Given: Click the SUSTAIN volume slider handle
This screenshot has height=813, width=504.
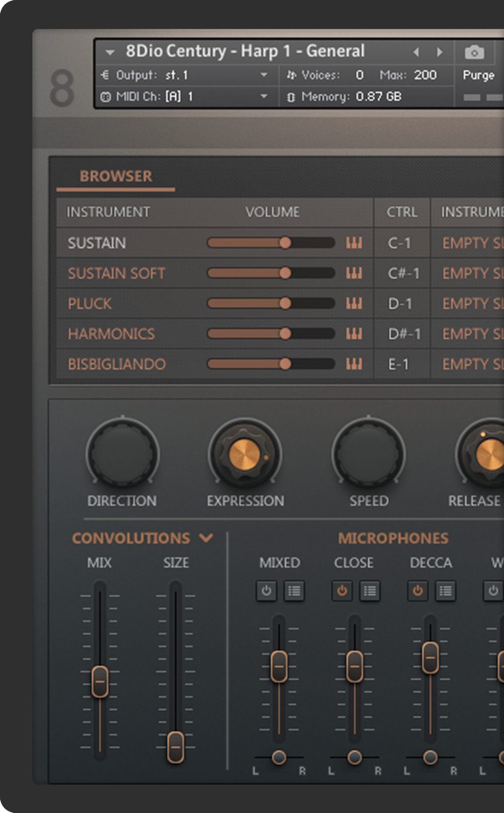Looking at the screenshot, I should coord(285,243).
